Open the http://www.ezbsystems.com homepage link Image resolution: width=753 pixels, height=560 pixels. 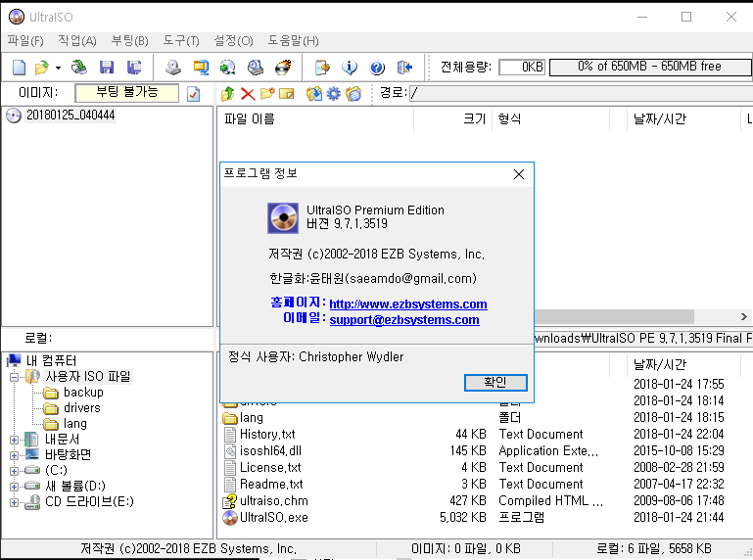[408, 304]
